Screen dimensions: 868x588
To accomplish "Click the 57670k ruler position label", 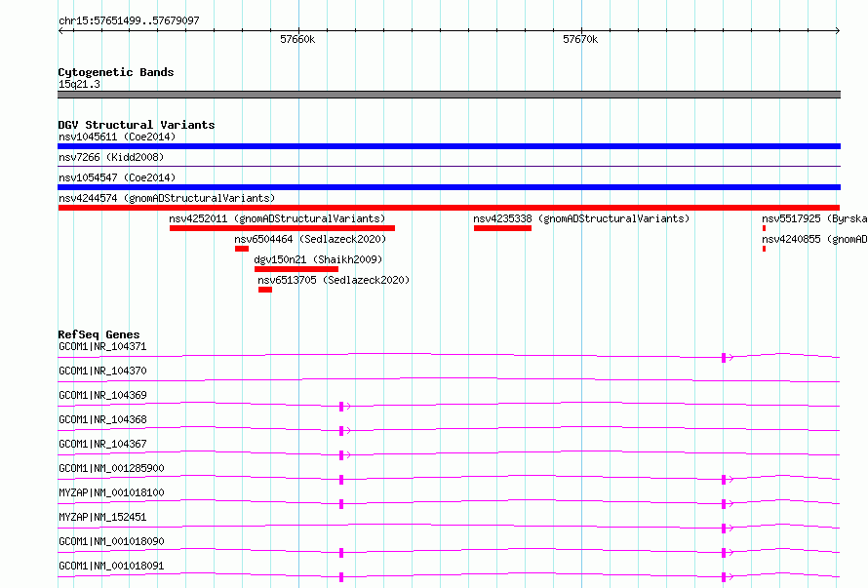I will [x=580, y=39].
